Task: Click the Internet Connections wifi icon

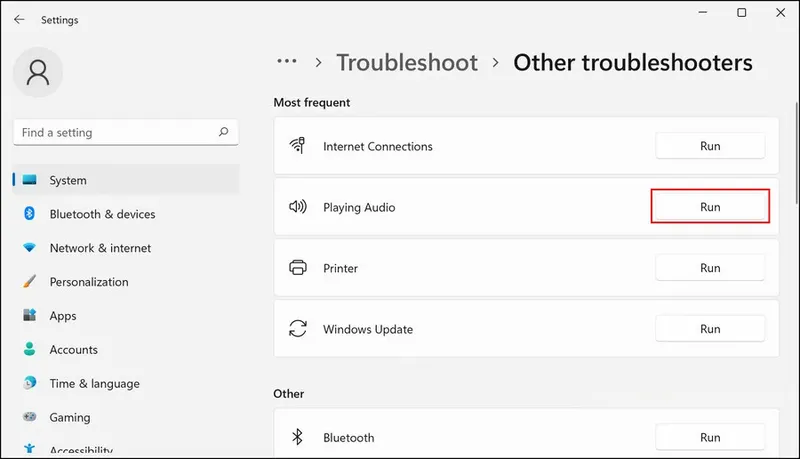Action: [298, 146]
